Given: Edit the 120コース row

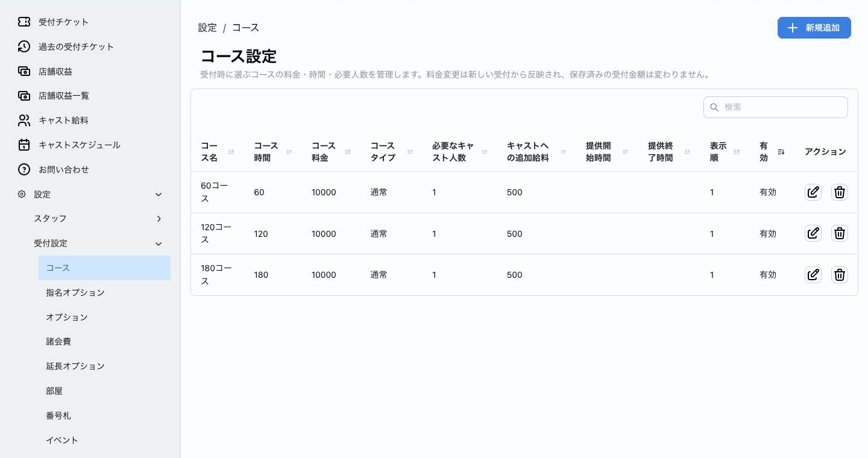Looking at the screenshot, I should [813, 233].
